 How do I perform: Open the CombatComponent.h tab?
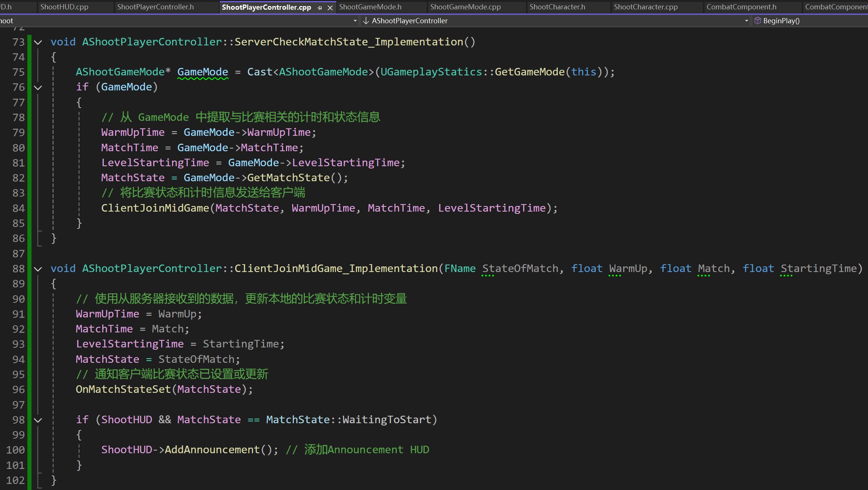(x=741, y=7)
